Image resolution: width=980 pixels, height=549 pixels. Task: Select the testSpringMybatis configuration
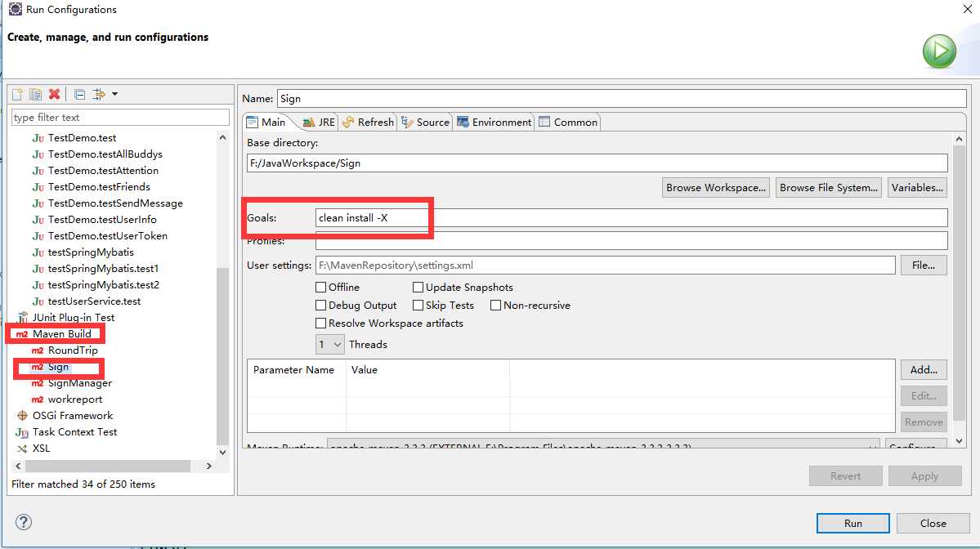[x=91, y=252]
